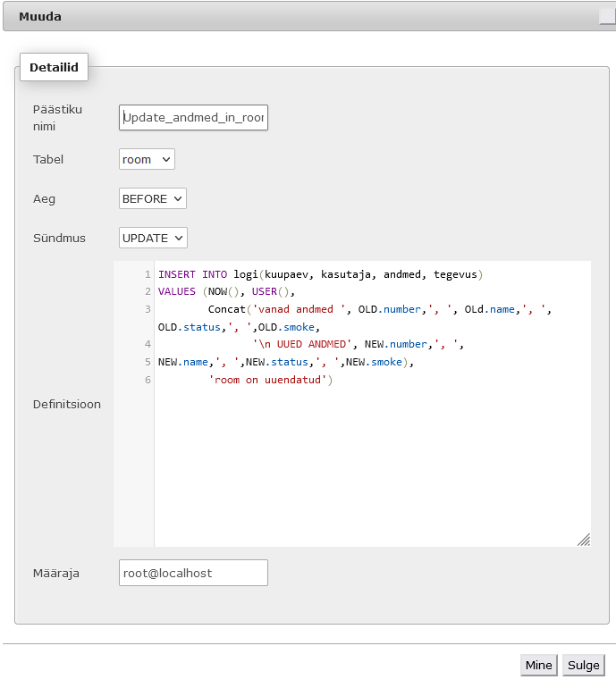Focus the Päästiku nimi text field
616x688 pixels.
click(x=193, y=117)
